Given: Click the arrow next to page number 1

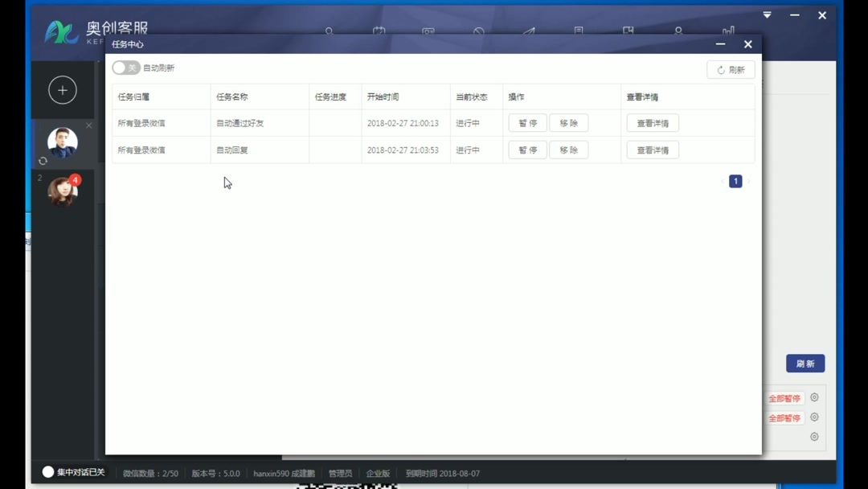Looking at the screenshot, I should (x=747, y=181).
